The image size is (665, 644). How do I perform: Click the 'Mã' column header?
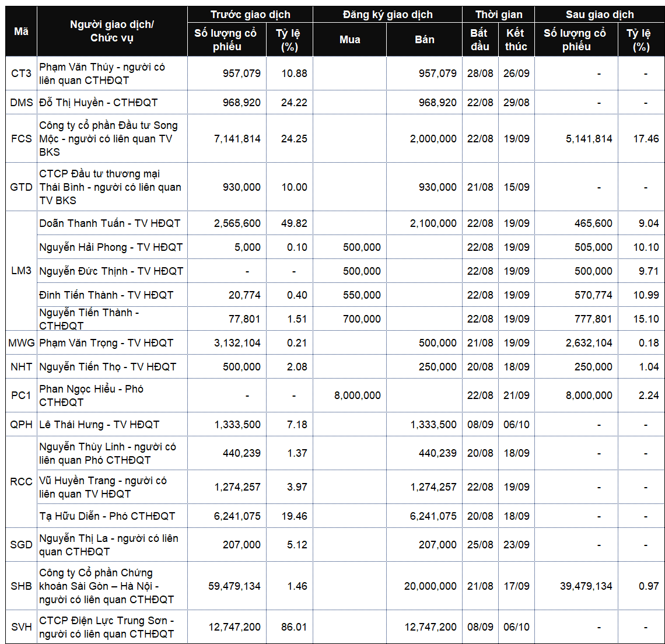pyautogui.click(x=21, y=32)
